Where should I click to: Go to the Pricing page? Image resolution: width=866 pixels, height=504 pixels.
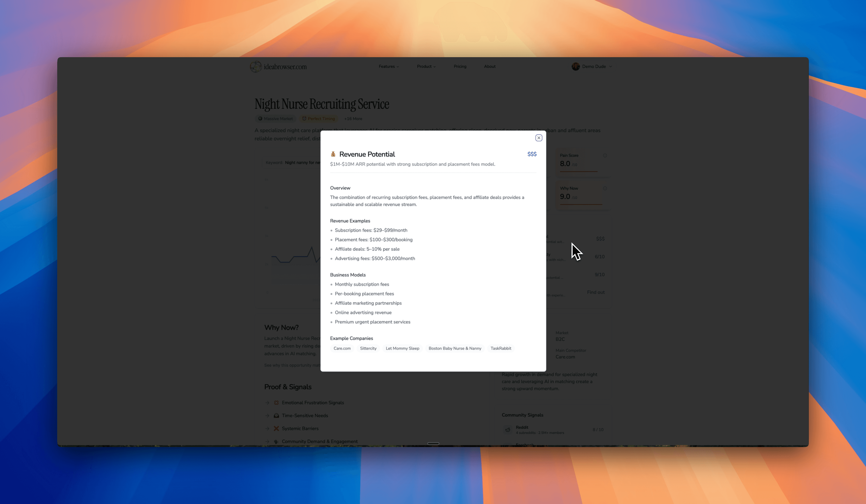460,66
